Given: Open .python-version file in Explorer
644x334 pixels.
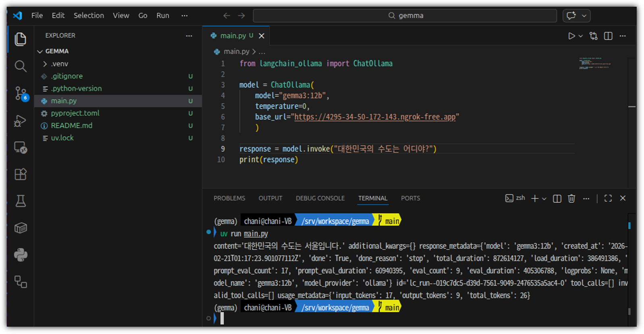Looking at the screenshot, I should pos(118,88).
